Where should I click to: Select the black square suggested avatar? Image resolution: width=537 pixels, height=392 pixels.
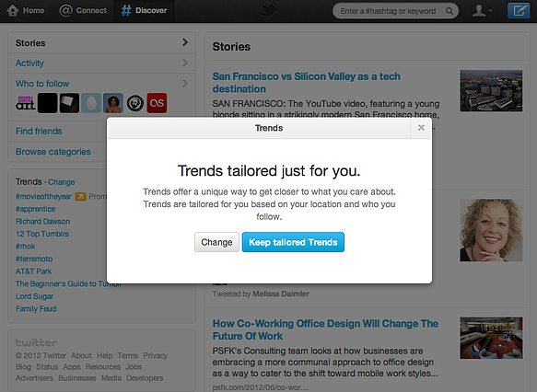click(47, 103)
